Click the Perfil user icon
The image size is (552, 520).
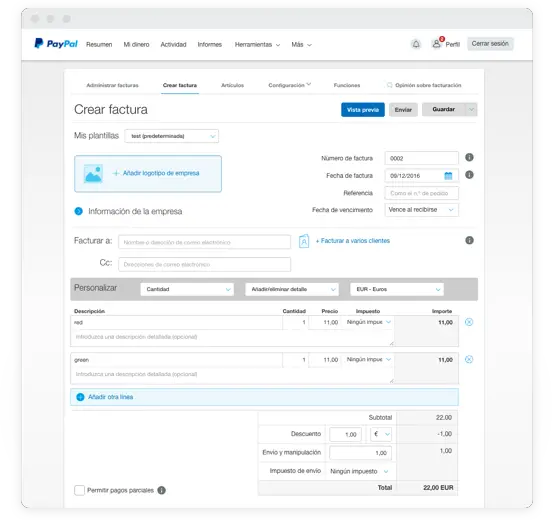[437, 44]
